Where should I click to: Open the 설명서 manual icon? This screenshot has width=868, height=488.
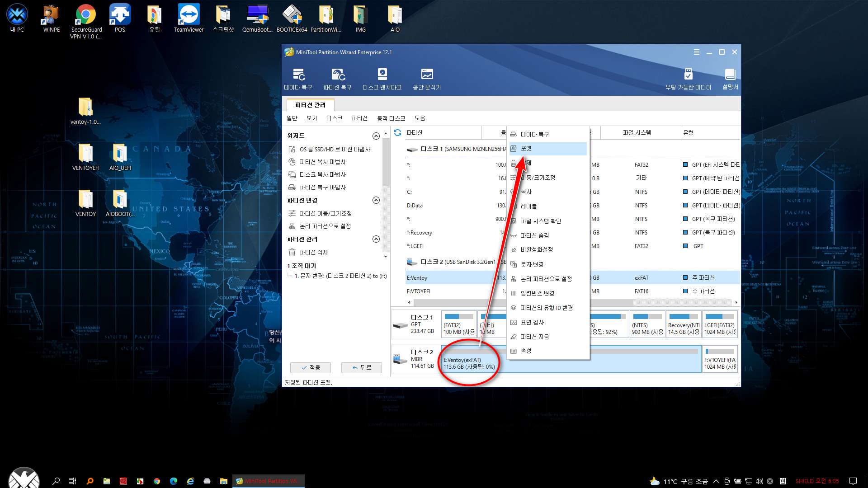coord(730,79)
